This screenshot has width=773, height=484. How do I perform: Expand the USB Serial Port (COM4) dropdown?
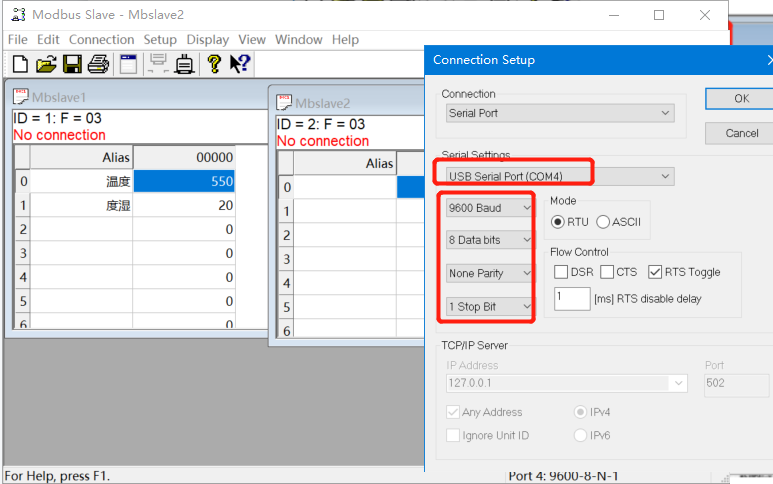click(x=558, y=177)
